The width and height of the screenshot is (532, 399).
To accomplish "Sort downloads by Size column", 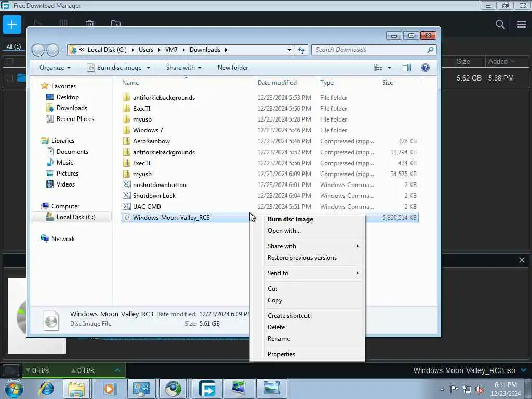I will (x=463, y=61).
